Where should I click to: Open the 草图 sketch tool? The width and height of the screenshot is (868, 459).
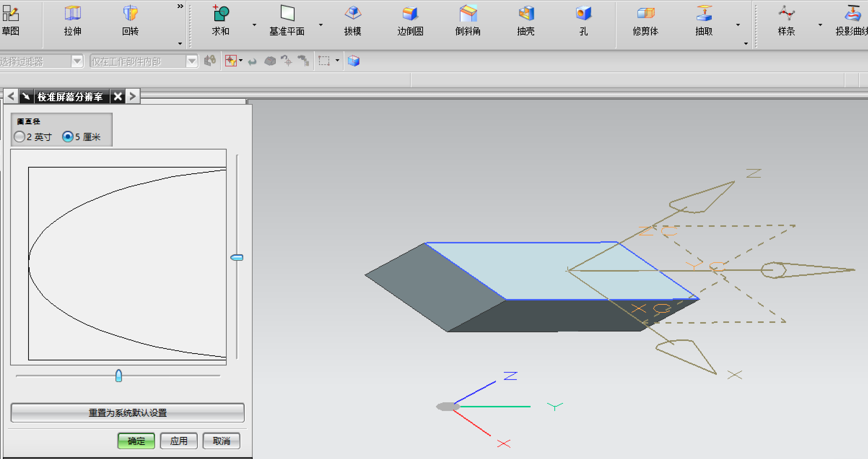tap(10, 20)
